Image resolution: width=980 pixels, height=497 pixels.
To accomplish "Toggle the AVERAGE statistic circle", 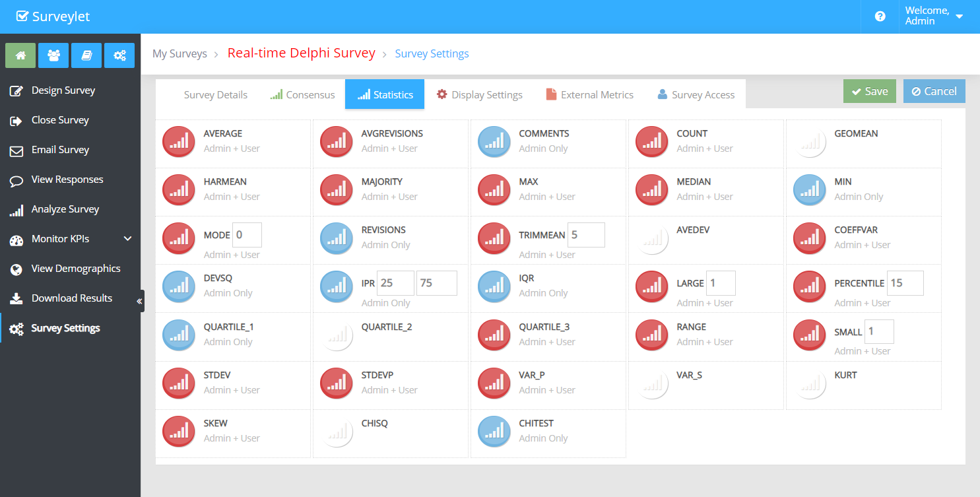I will pyautogui.click(x=179, y=142).
